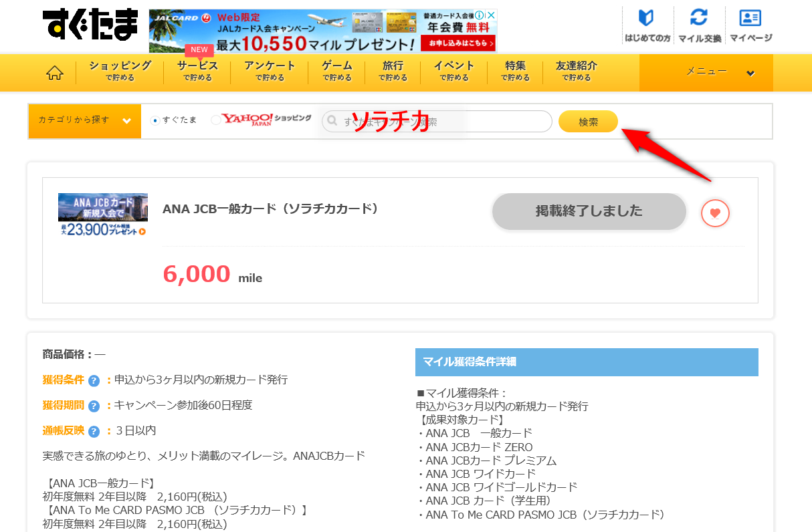Image resolution: width=812 pixels, height=532 pixels.
Task: Expand the メニュー dropdown
Action: (x=706, y=73)
